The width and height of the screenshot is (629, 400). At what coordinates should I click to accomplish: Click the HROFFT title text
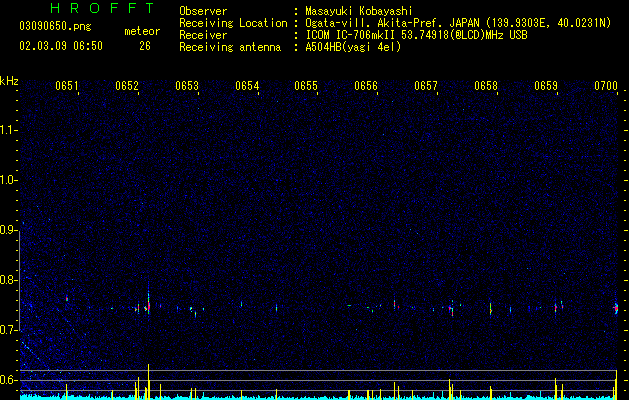click(103, 8)
